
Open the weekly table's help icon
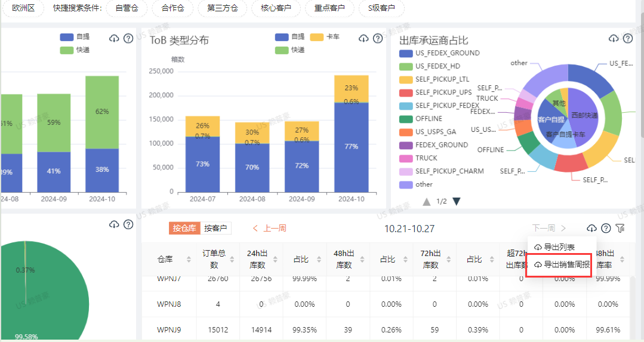pos(606,228)
